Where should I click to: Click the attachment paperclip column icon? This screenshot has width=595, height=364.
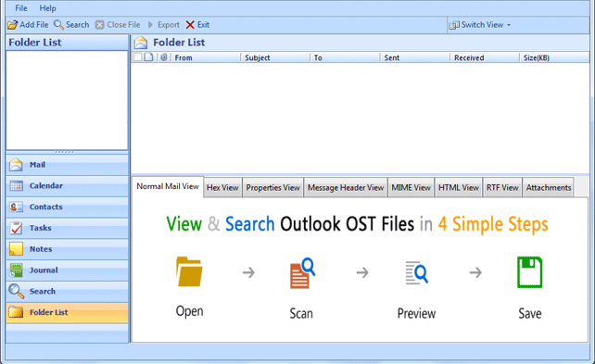pyautogui.click(x=163, y=57)
